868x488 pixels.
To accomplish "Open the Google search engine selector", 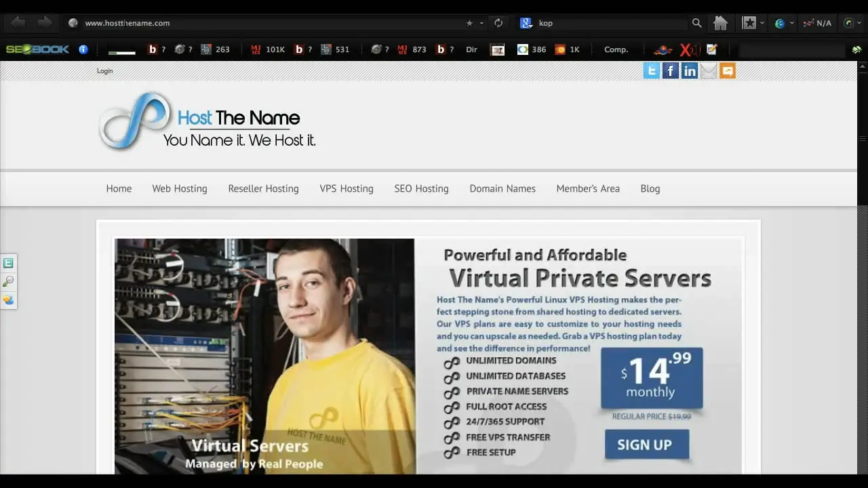I will point(526,23).
